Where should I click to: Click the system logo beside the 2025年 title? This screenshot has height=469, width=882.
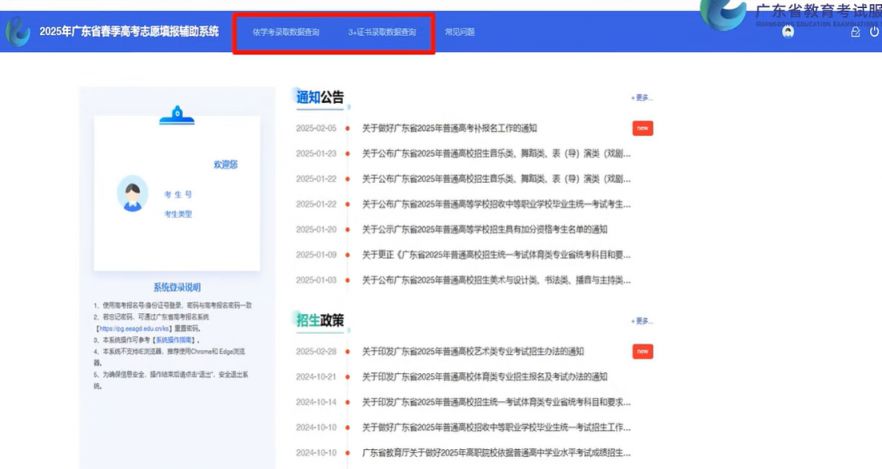[x=19, y=32]
